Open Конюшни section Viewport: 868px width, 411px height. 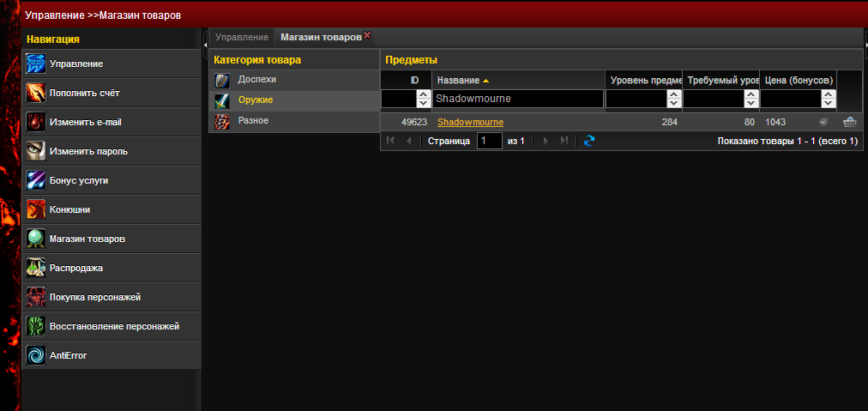pos(112,210)
